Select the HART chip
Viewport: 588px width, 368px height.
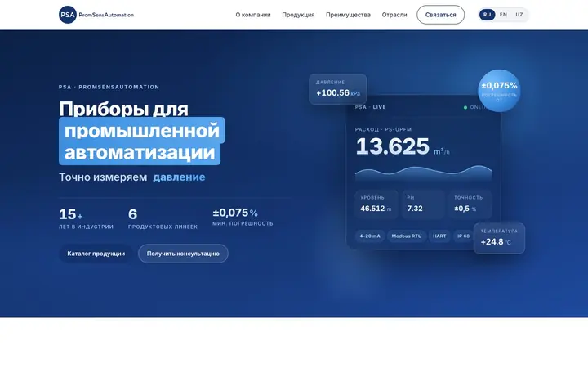click(x=439, y=236)
